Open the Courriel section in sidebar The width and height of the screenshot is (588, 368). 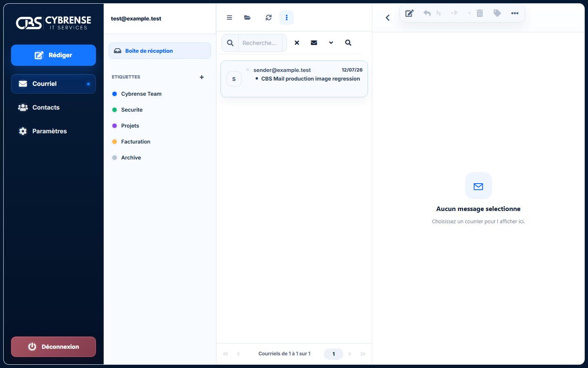pyautogui.click(x=53, y=84)
